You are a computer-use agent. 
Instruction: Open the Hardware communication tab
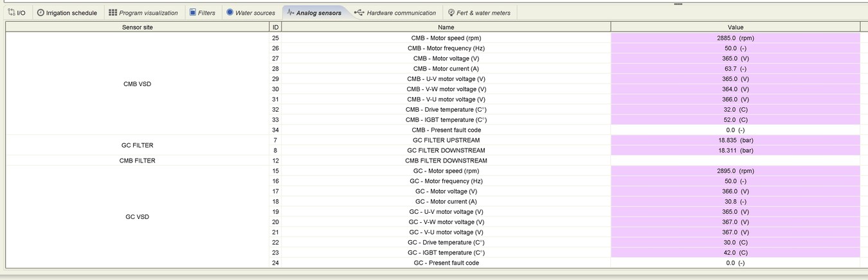pyautogui.click(x=401, y=13)
